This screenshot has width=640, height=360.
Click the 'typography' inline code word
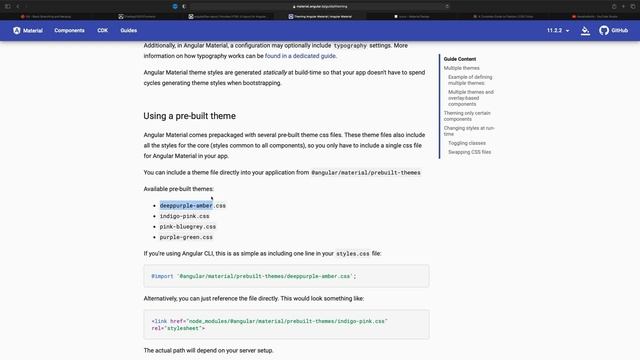click(350, 46)
